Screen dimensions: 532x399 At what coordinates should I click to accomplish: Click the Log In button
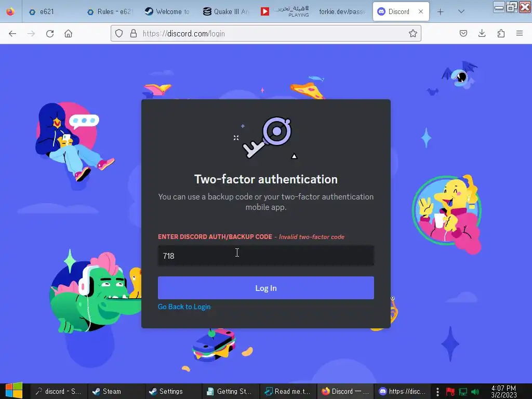266,288
